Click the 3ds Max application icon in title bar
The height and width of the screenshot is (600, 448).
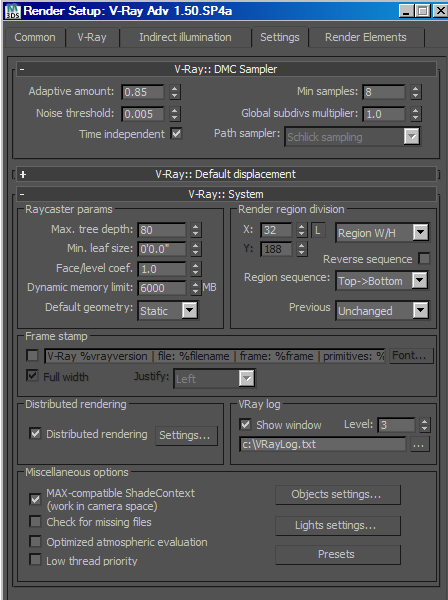pyautogui.click(x=12, y=11)
